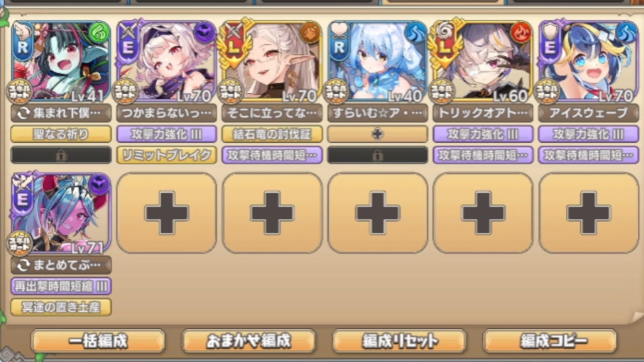644x362 pixels.
Task: Click the locked slot under slime character
Action: tap(378, 155)
